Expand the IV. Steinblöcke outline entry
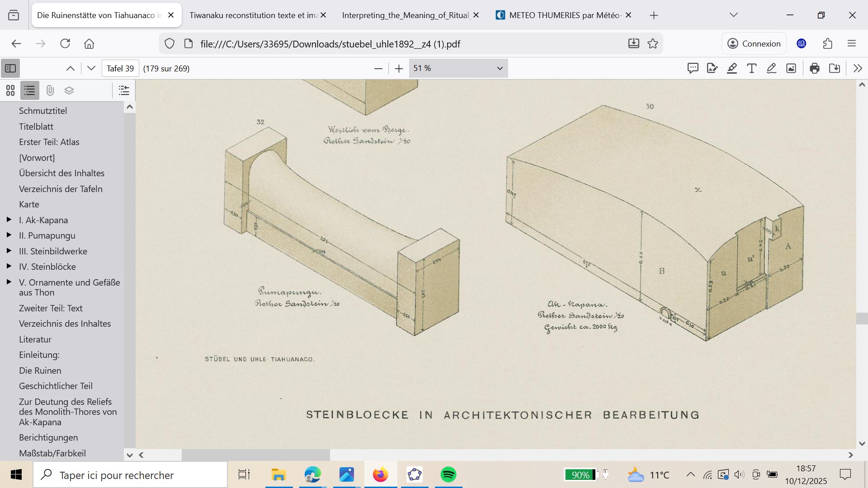868x488 pixels. click(9, 266)
